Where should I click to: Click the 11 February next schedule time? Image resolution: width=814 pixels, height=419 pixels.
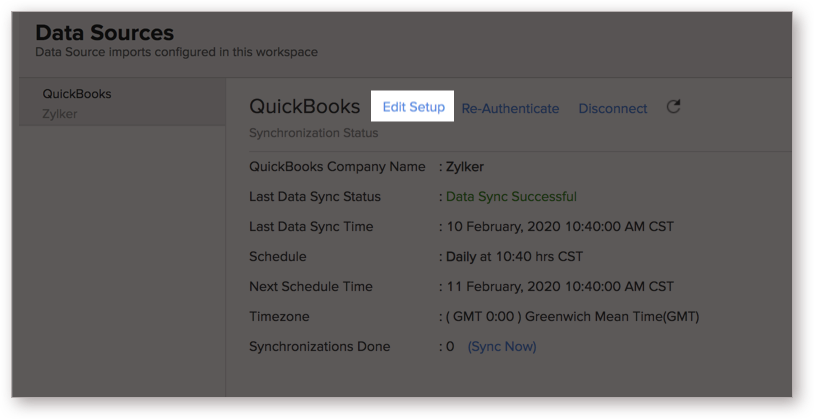point(560,287)
